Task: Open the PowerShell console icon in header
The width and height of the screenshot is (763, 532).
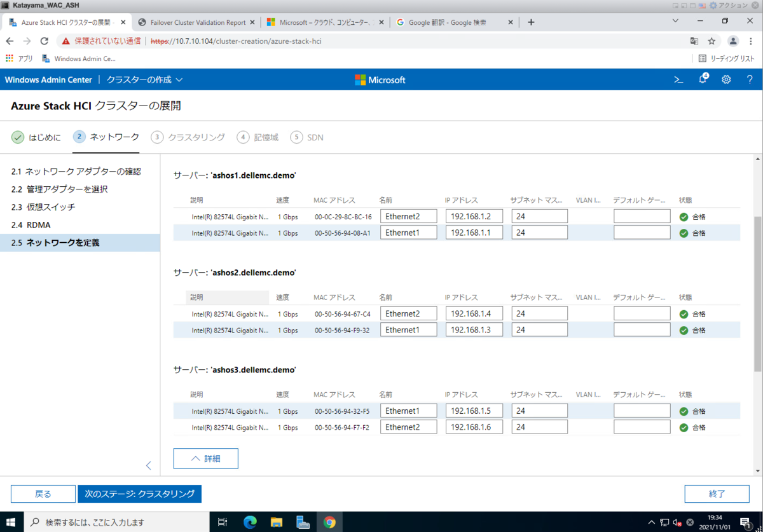Action: [678, 80]
